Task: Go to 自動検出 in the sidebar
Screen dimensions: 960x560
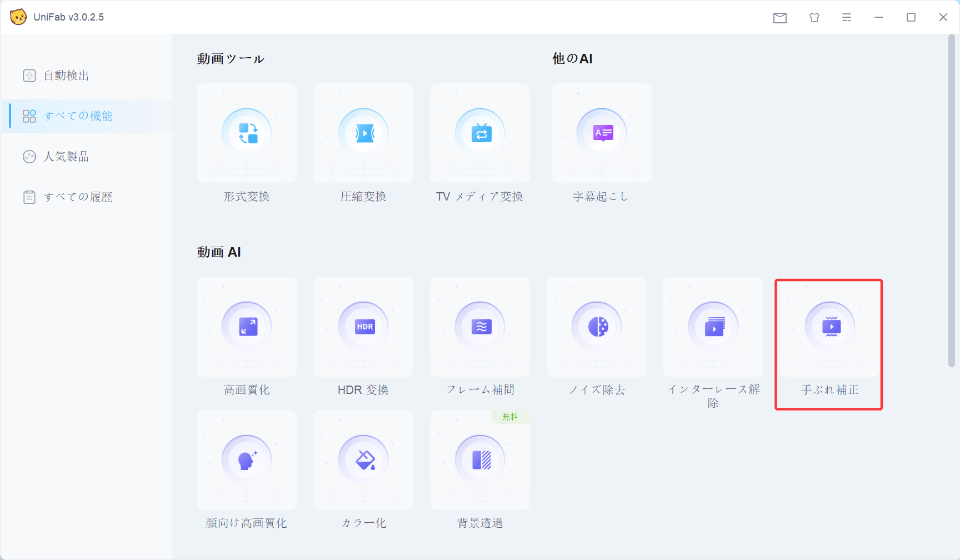Action: (87, 76)
